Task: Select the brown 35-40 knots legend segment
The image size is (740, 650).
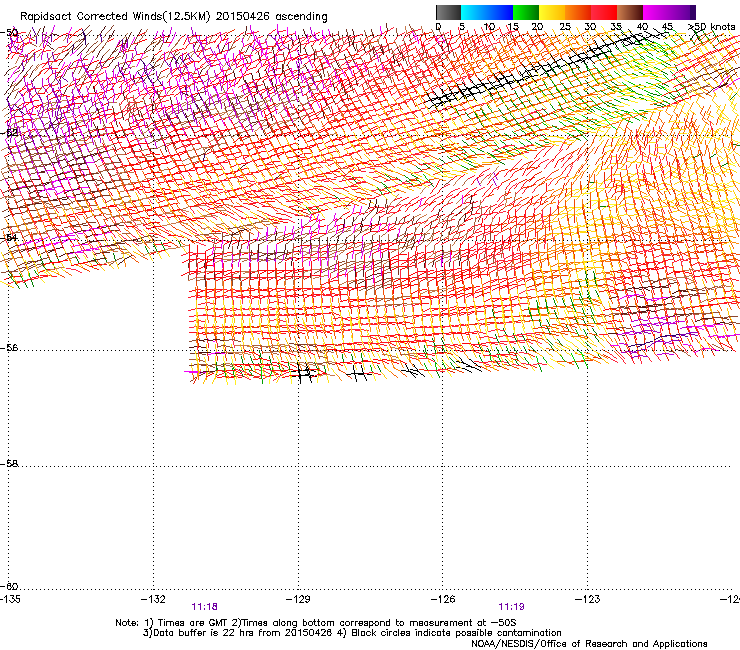Action: (x=630, y=12)
